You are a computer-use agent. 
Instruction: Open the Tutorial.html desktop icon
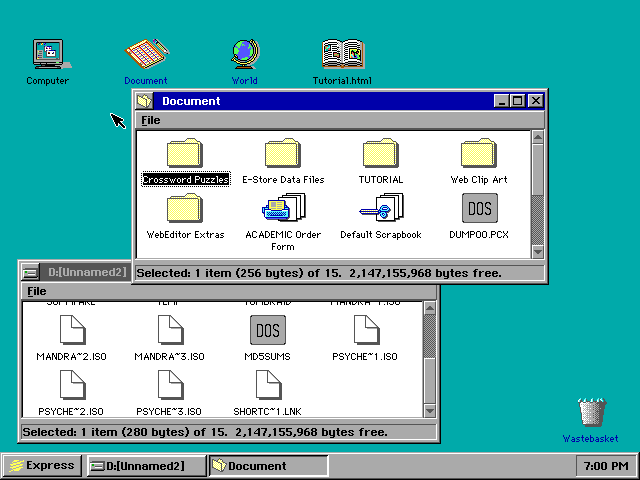[x=342, y=55]
